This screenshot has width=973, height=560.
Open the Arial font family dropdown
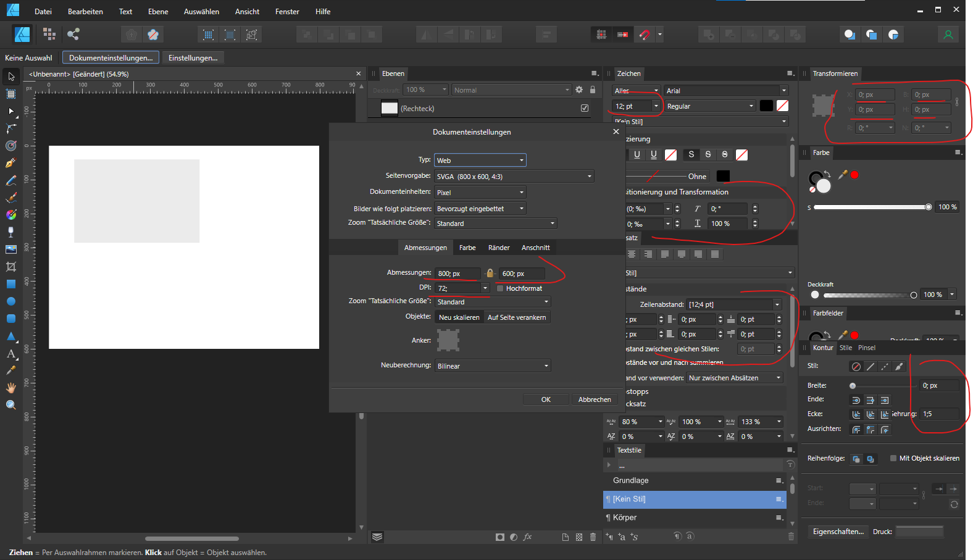tap(726, 90)
